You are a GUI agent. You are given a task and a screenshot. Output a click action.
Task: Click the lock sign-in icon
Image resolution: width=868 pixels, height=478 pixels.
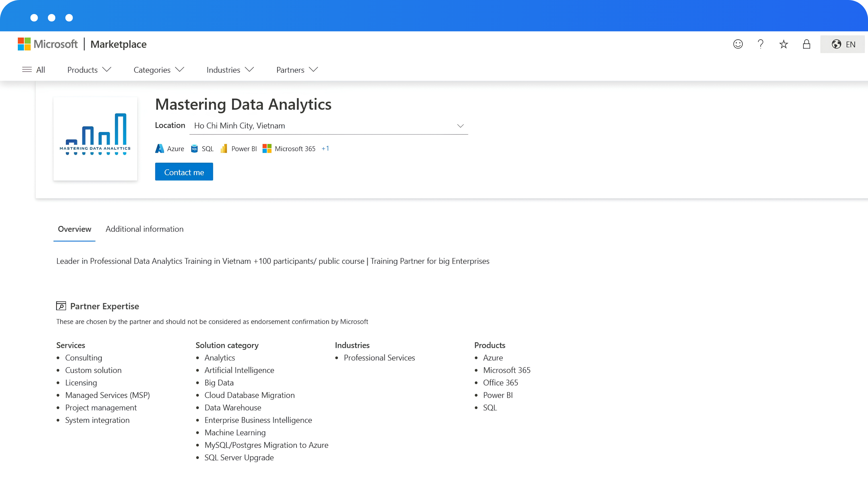(806, 44)
